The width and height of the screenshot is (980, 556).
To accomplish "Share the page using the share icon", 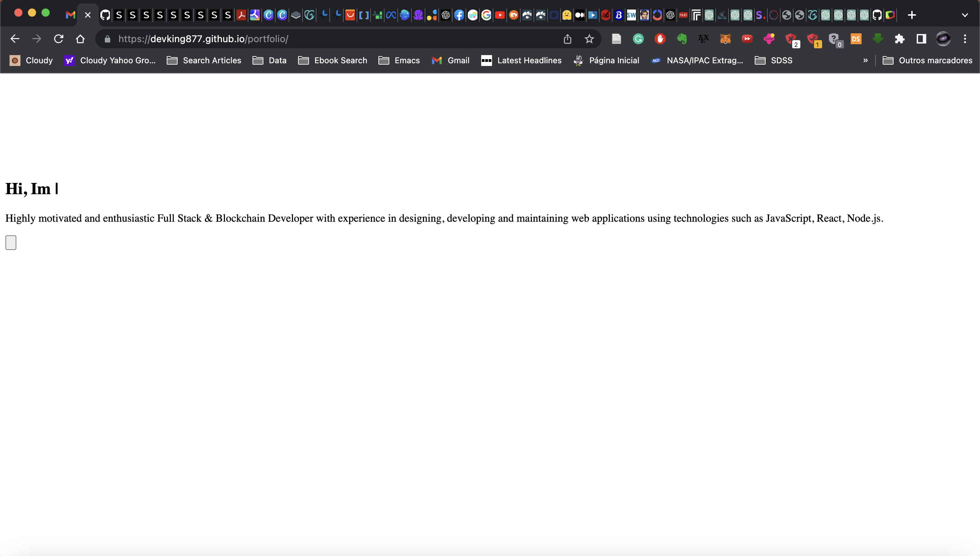I will pyautogui.click(x=567, y=38).
